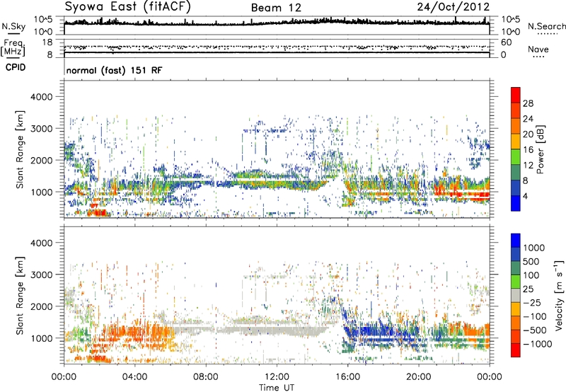
Task: Click the 'Time UT' axis title
Action: (277, 388)
